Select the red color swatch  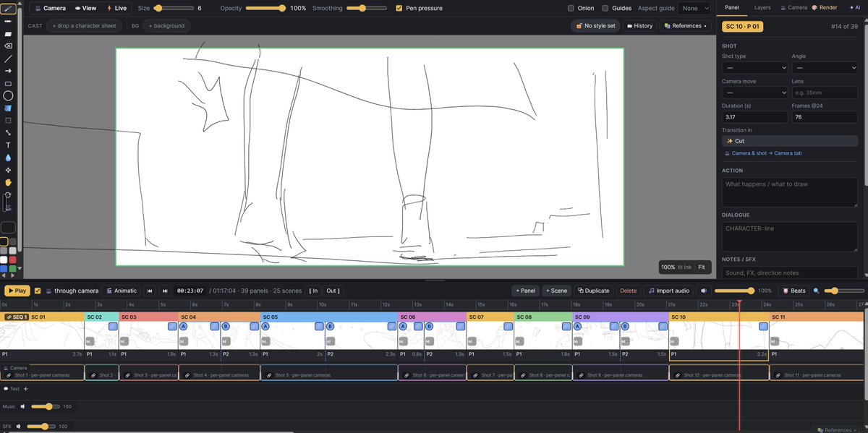coord(13,260)
